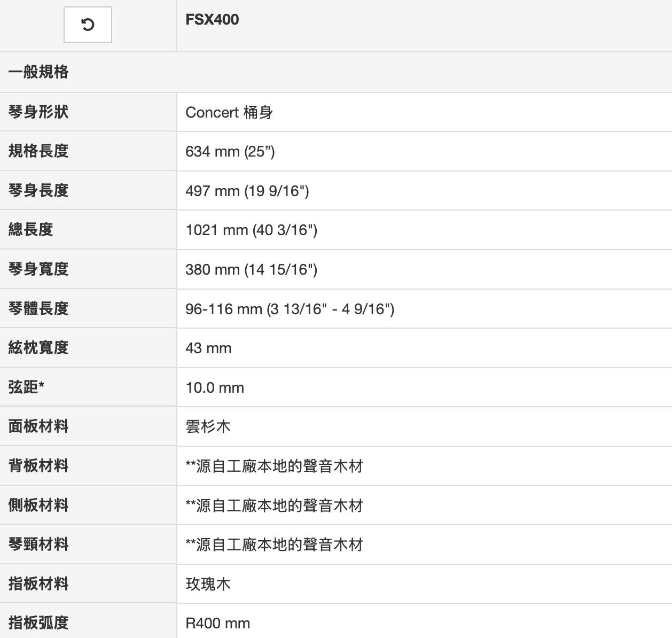Click the value Concert 桶身
The height and width of the screenshot is (638, 672).
click(229, 113)
